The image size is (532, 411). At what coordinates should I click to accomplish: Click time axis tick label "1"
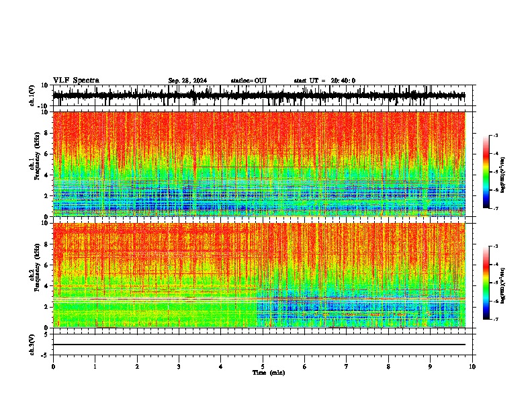tap(95, 367)
